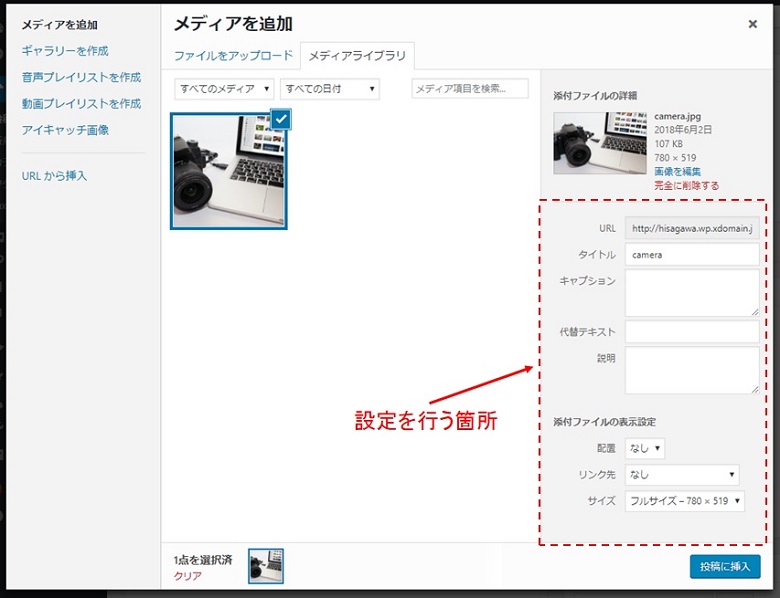The image size is (780, 598).
Task: Select URL から挿入 in sidebar
Action: point(54,176)
